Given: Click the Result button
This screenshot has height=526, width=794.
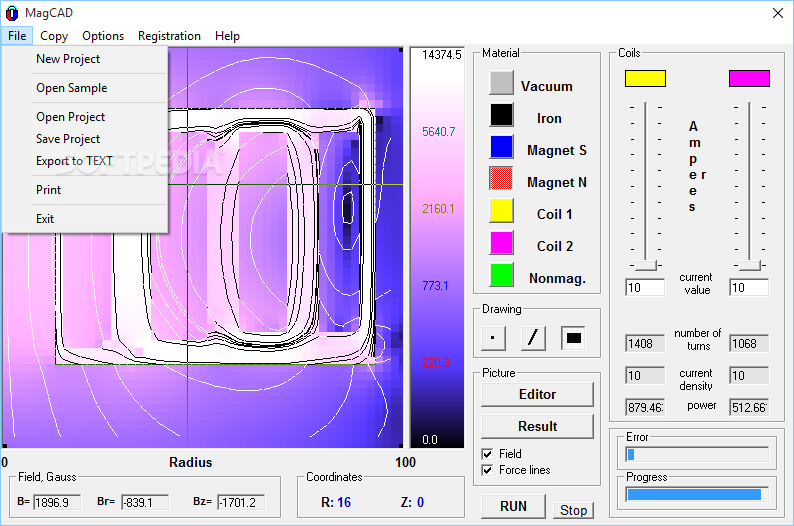Looking at the screenshot, I should point(537,426).
